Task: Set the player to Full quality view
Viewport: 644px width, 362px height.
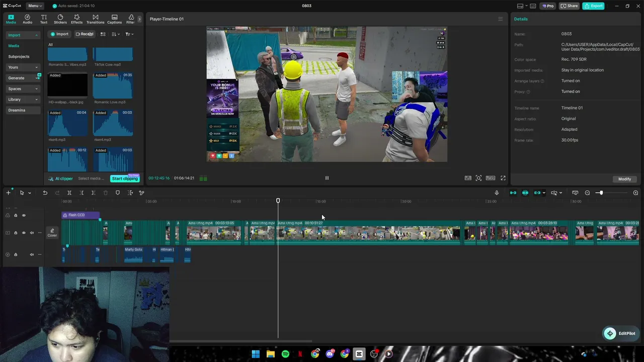Action: click(x=468, y=178)
